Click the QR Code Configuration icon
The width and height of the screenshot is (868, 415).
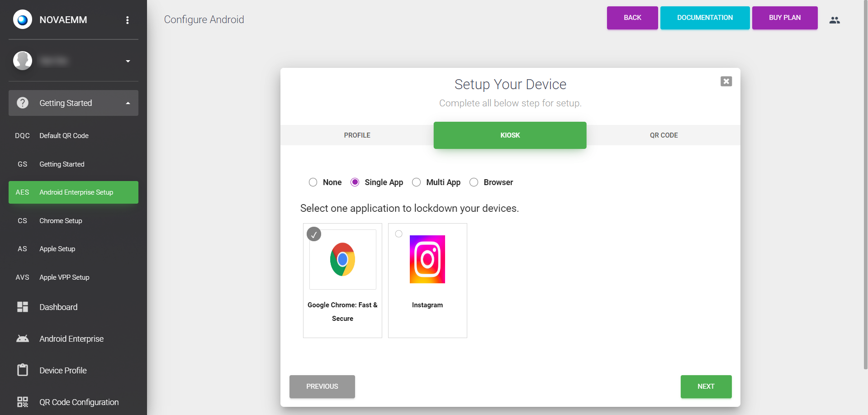[x=23, y=402]
